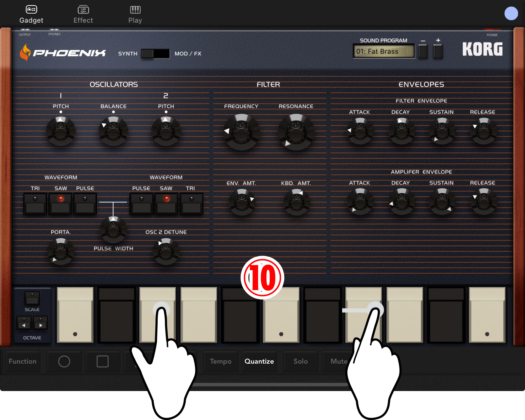Select SAW waveform for oscillator 1

pos(60,204)
